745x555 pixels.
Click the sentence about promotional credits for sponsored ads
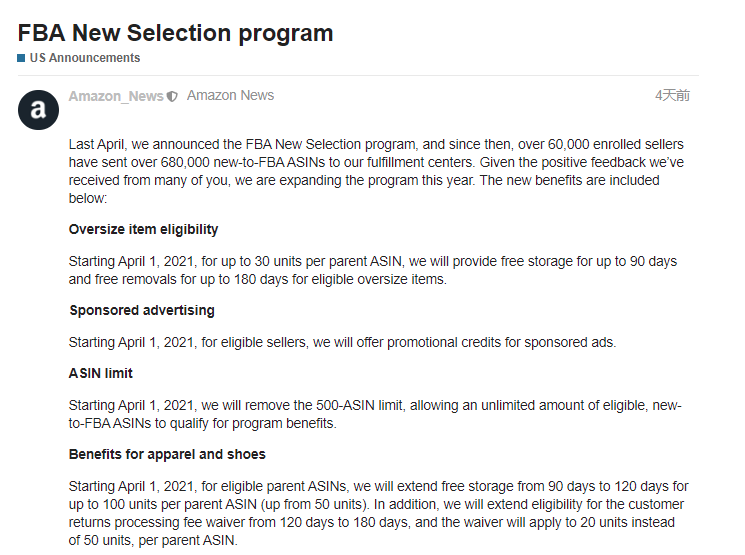pyautogui.click(x=342, y=342)
